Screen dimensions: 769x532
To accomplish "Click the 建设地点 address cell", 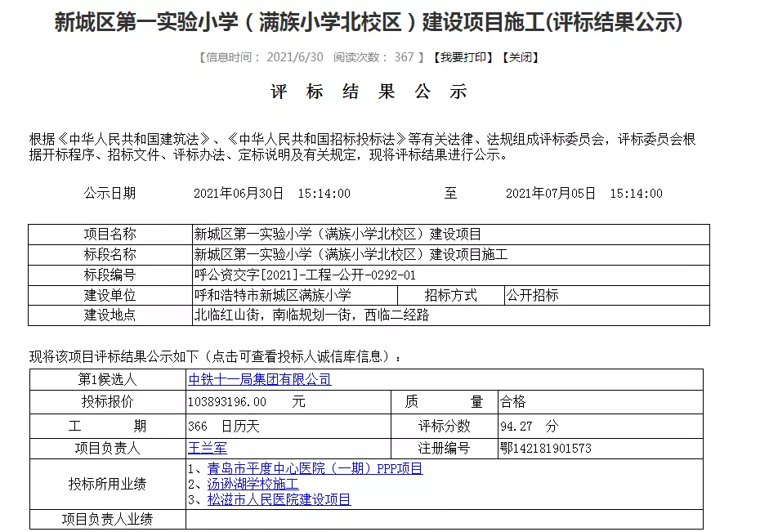I will [x=311, y=315].
